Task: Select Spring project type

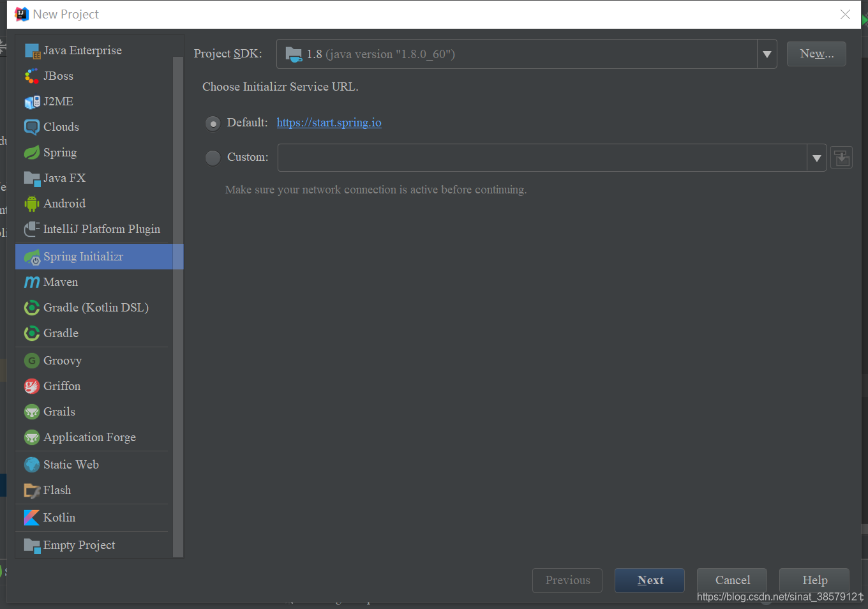Action: click(93, 153)
